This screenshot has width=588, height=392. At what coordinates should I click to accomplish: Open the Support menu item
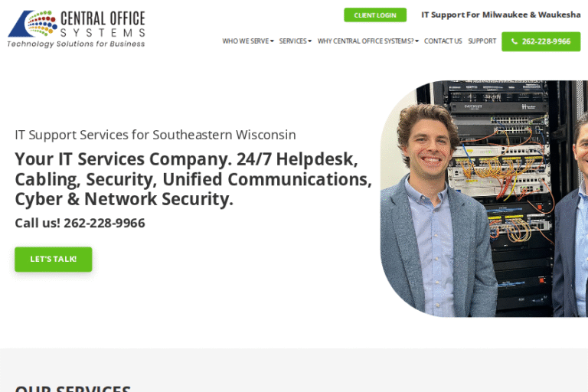click(482, 41)
